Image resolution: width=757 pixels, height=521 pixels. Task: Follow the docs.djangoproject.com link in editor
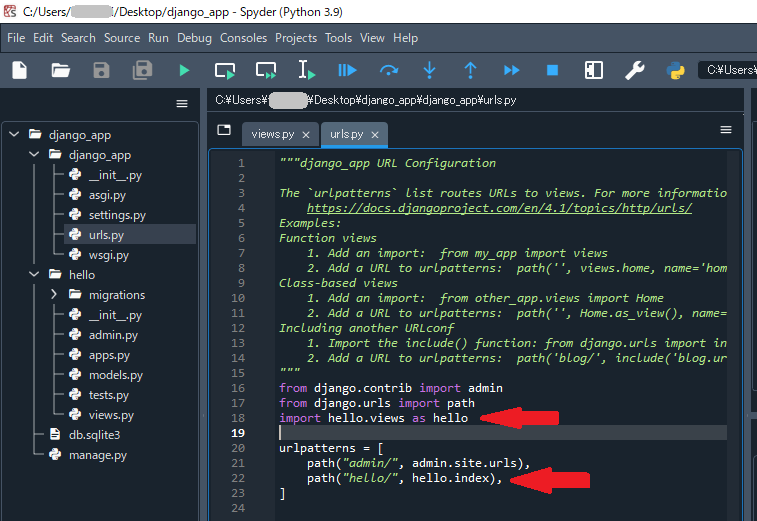tap(499, 208)
